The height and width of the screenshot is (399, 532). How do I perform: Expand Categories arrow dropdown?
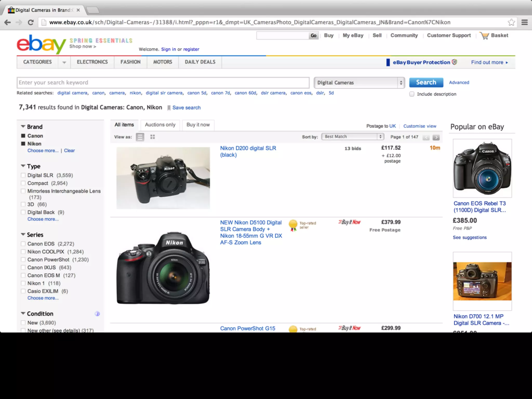pos(64,62)
